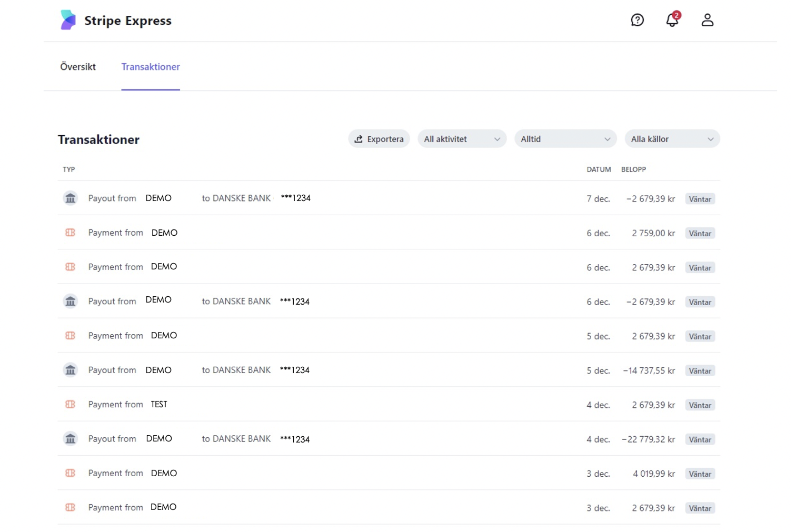Click the 7 dec. date cell
Image resolution: width=791 pixels, height=532 pixels.
tap(598, 199)
